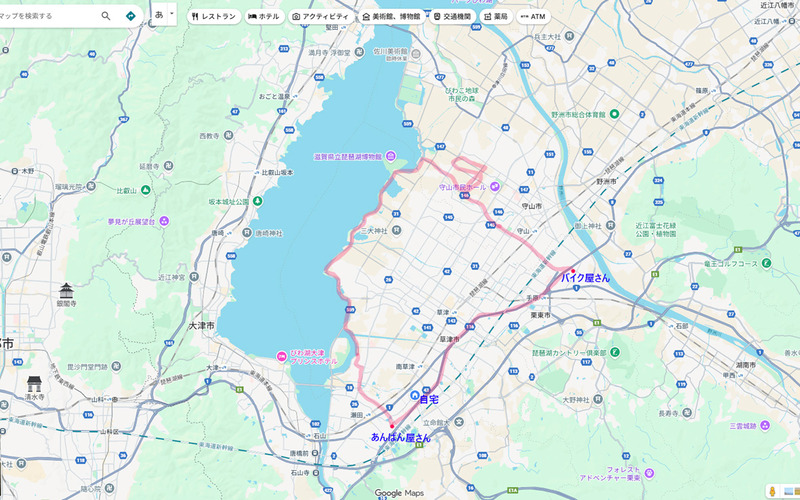The image size is (800, 500).
Task: Open directions with the blue arrow icon
Action: coord(131,16)
